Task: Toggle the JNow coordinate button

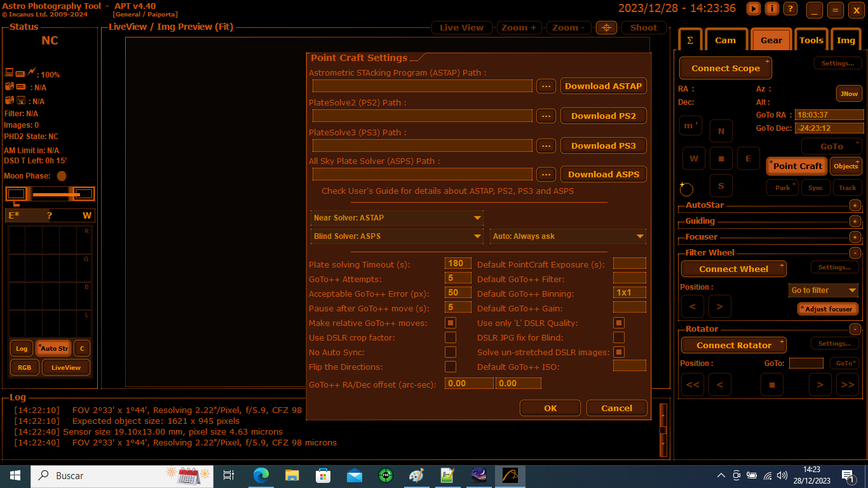Action: tap(849, 93)
